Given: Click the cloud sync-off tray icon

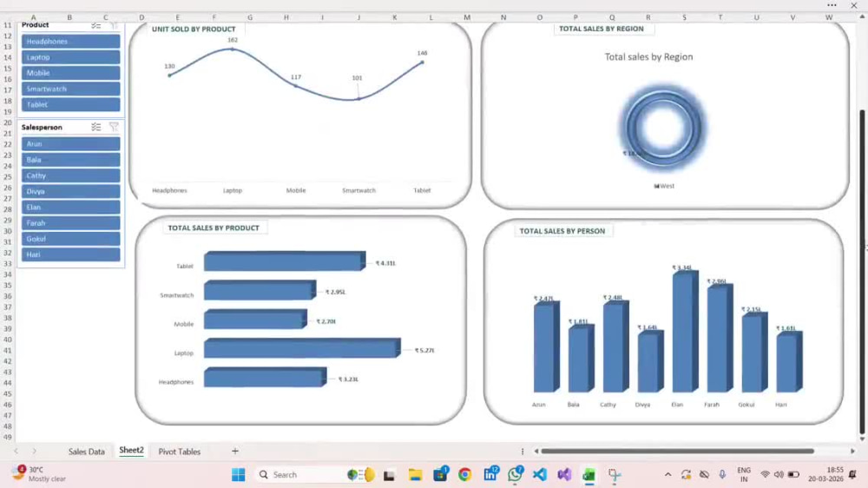Looking at the screenshot, I should point(704,475).
